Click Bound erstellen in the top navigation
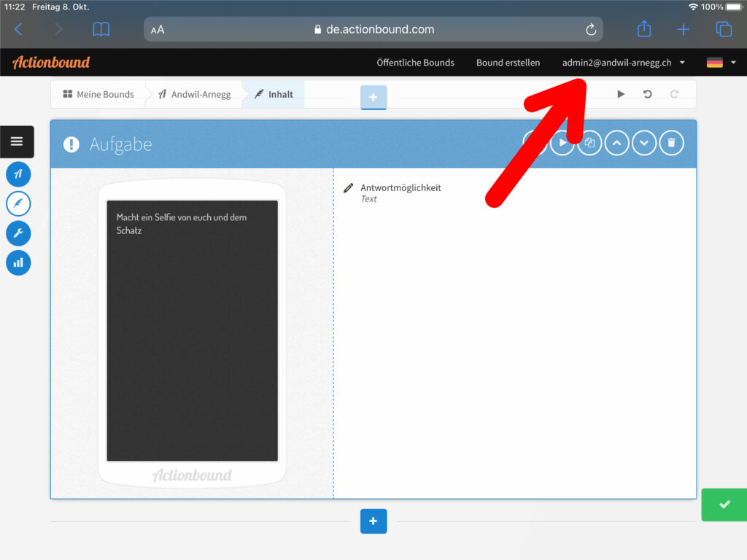Image resolution: width=747 pixels, height=560 pixels. (x=508, y=63)
